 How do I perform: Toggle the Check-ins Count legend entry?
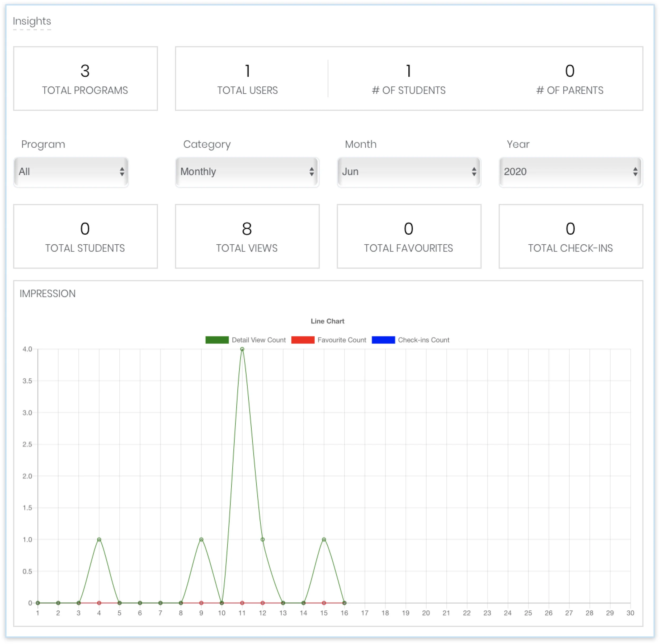click(x=411, y=340)
